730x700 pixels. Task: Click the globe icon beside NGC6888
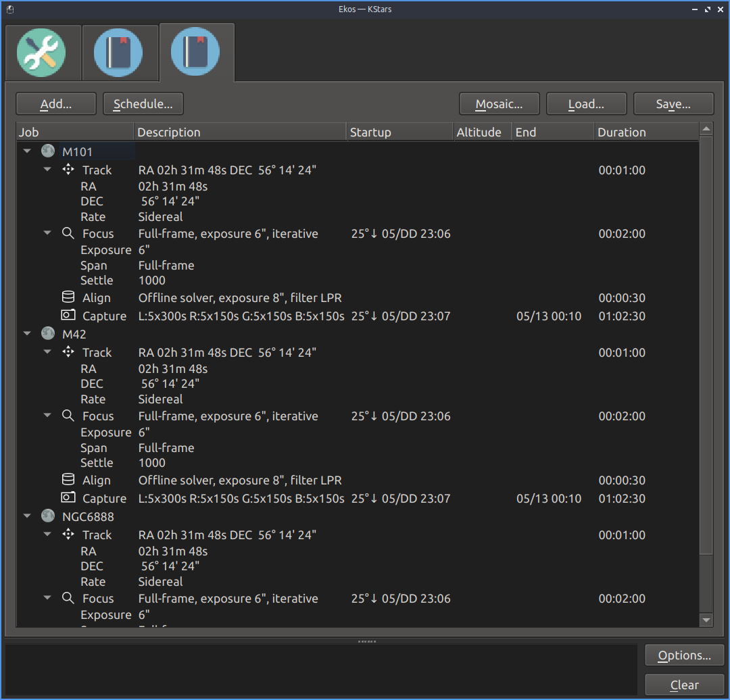pos(48,516)
